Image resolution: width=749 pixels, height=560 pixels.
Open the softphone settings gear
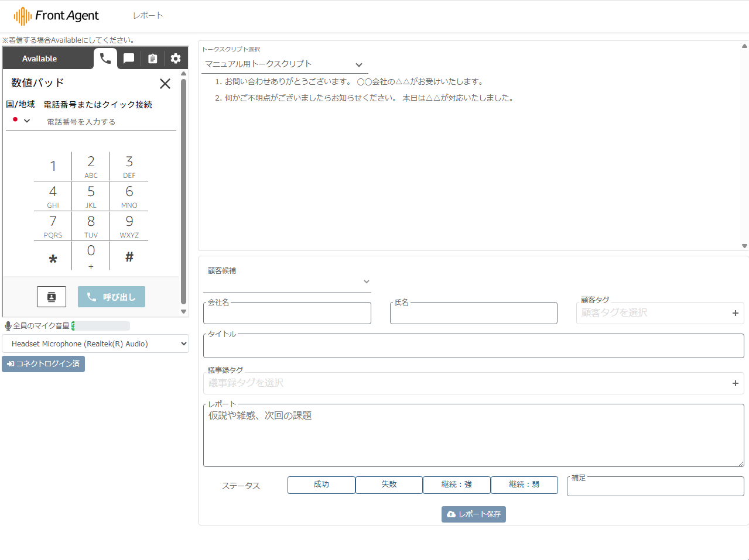click(x=176, y=59)
